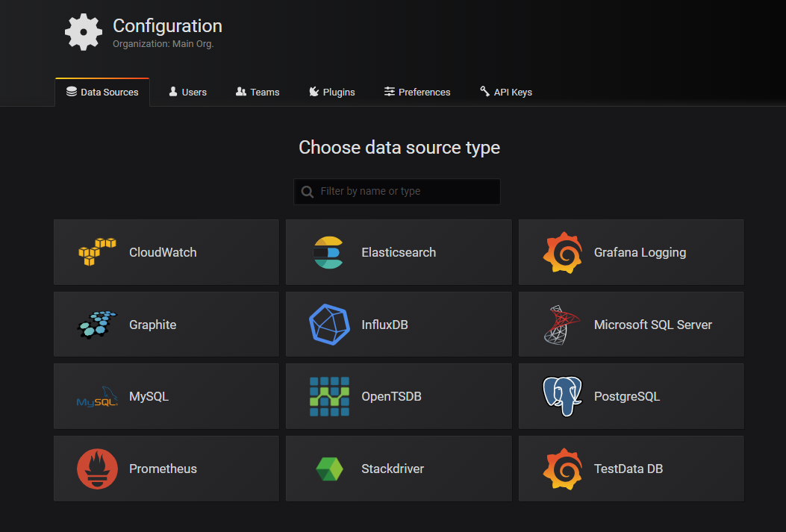Open the Preferences tab
Image resolution: width=786 pixels, height=532 pixels.
pyautogui.click(x=417, y=93)
